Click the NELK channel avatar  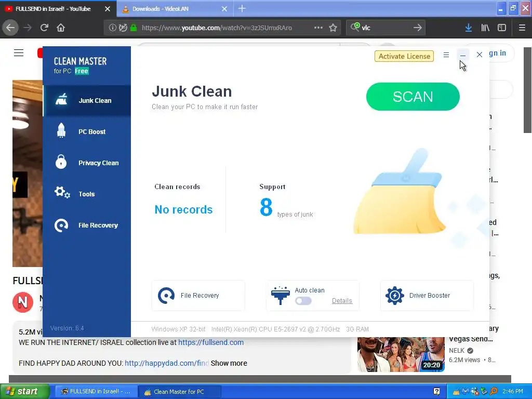(23, 302)
